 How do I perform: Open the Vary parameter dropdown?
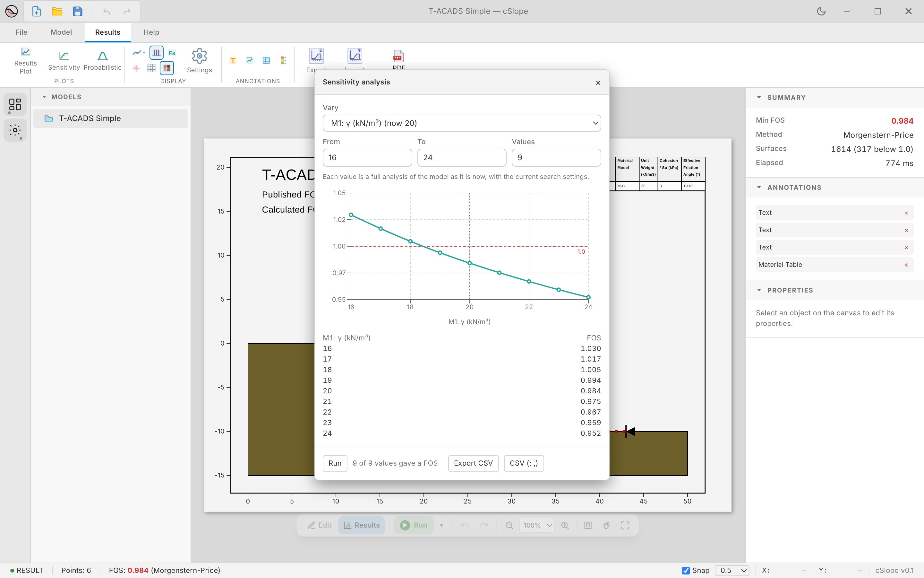462,123
